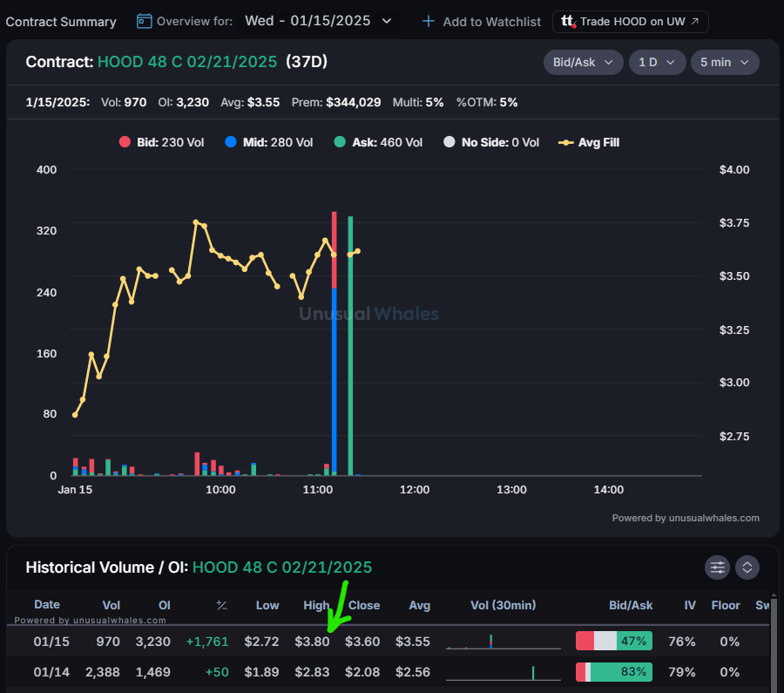The width and height of the screenshot is (784, 693).
Task: Click the expand/collapse arrows icon in Historical Volume
Action: coord(747,567)
